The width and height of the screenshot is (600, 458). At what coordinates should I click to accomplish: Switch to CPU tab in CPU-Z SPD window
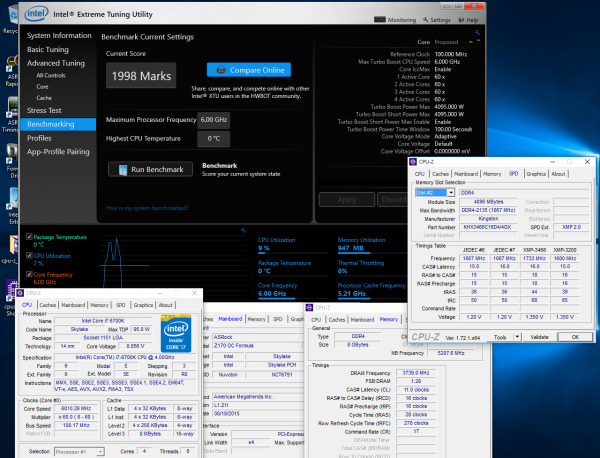click(x=420, y=174)
